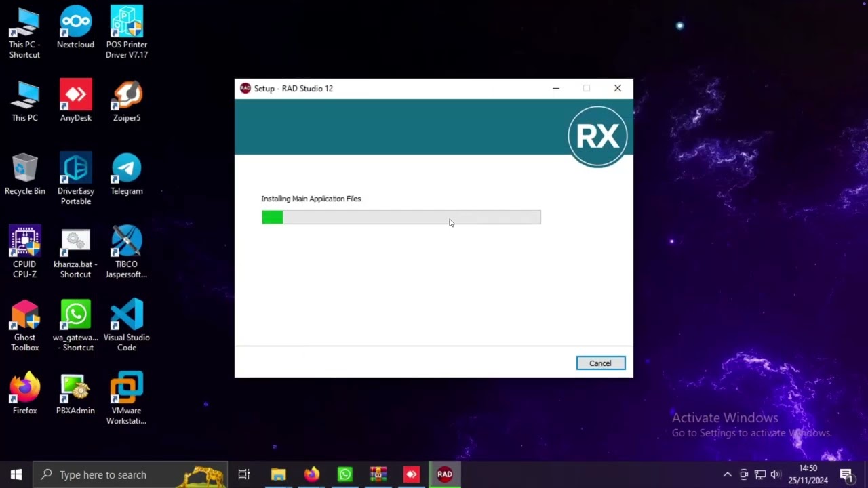Open AnyDesk from the taskbar
This screenshot has width=868, height=488.
click(411, 474)
